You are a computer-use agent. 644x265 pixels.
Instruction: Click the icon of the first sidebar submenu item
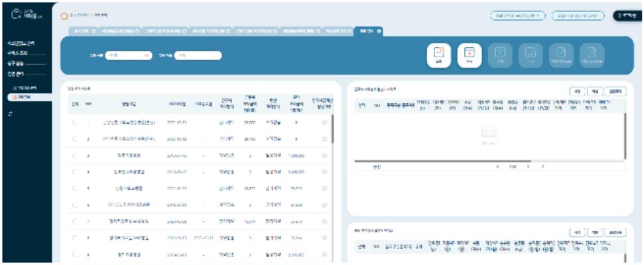15,88
